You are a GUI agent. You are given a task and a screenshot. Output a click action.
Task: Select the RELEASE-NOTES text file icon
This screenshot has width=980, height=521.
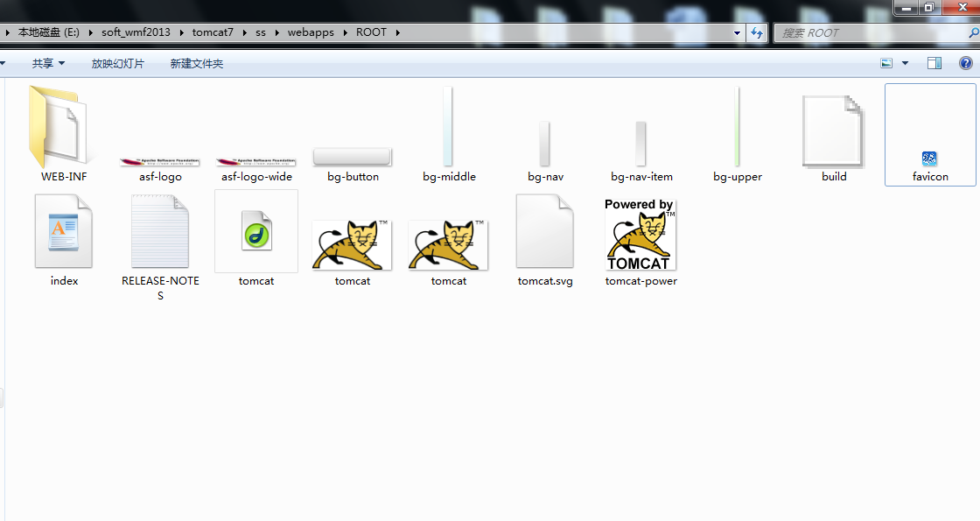160,231
